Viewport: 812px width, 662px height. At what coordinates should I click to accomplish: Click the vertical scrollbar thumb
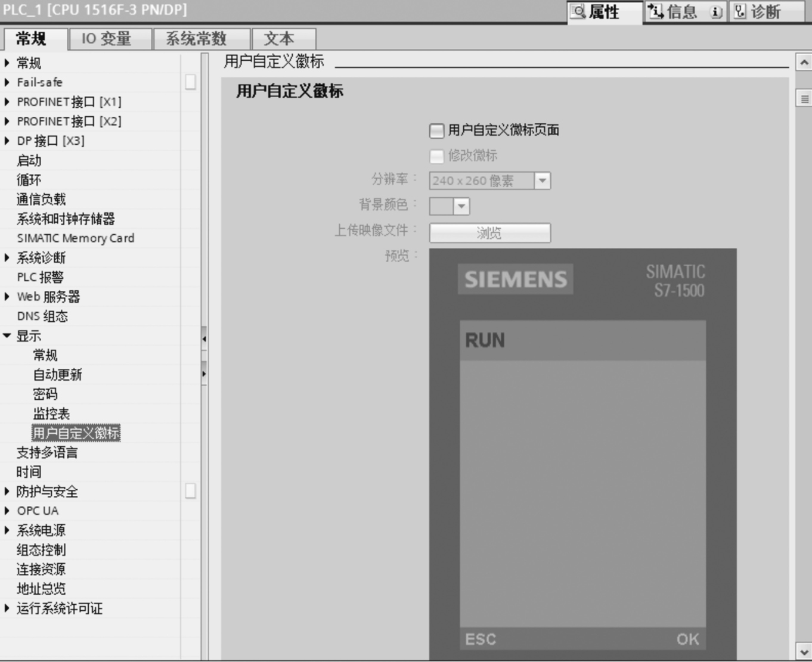coord(804,99)
